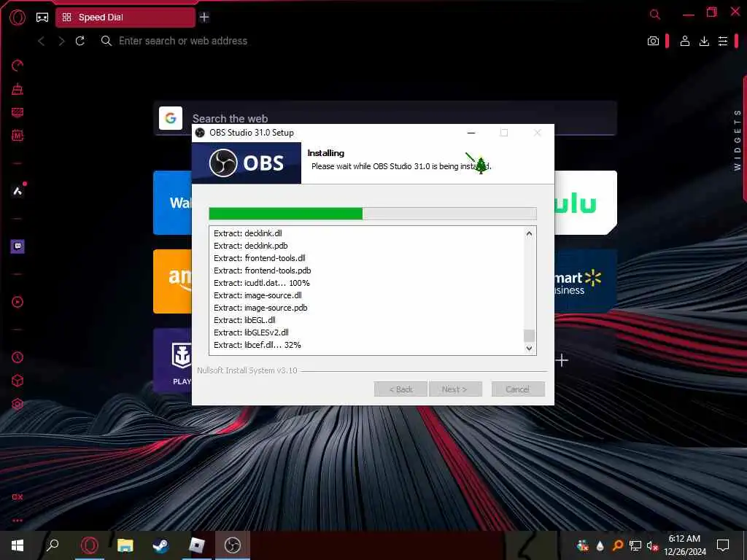Click the Back button in OBS Setup

click(400, 389)
